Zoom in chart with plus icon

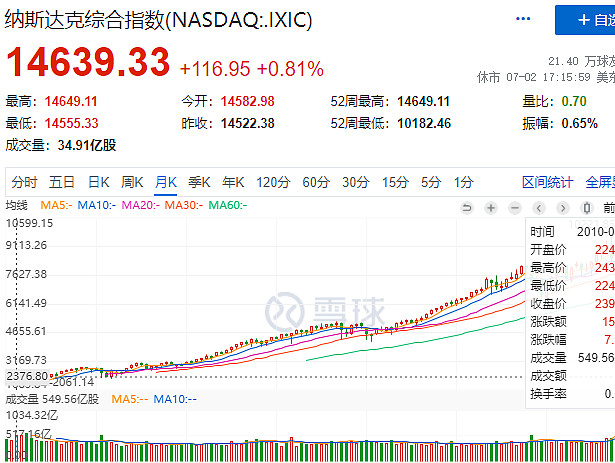coord(491,208)
